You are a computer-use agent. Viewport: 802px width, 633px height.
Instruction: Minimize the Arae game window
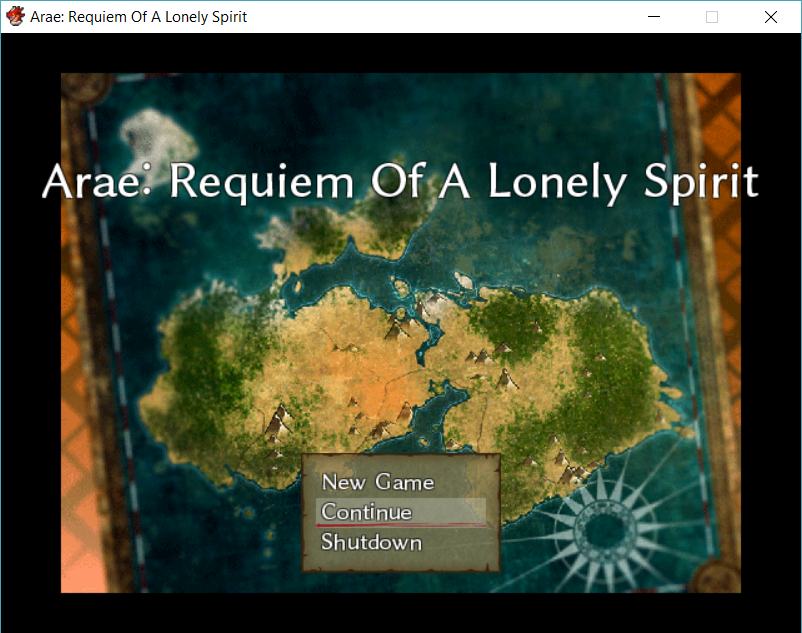point(654,16)
